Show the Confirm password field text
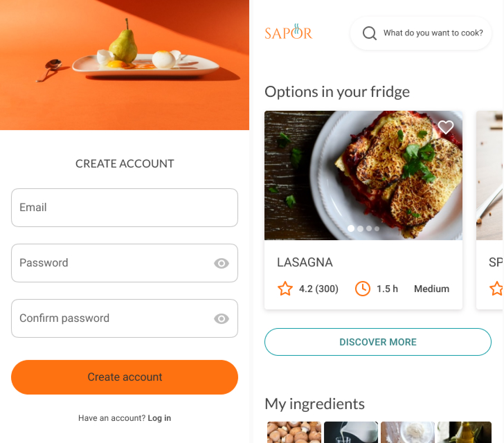Viewport: 504px width, 443px height. point(222,318)
